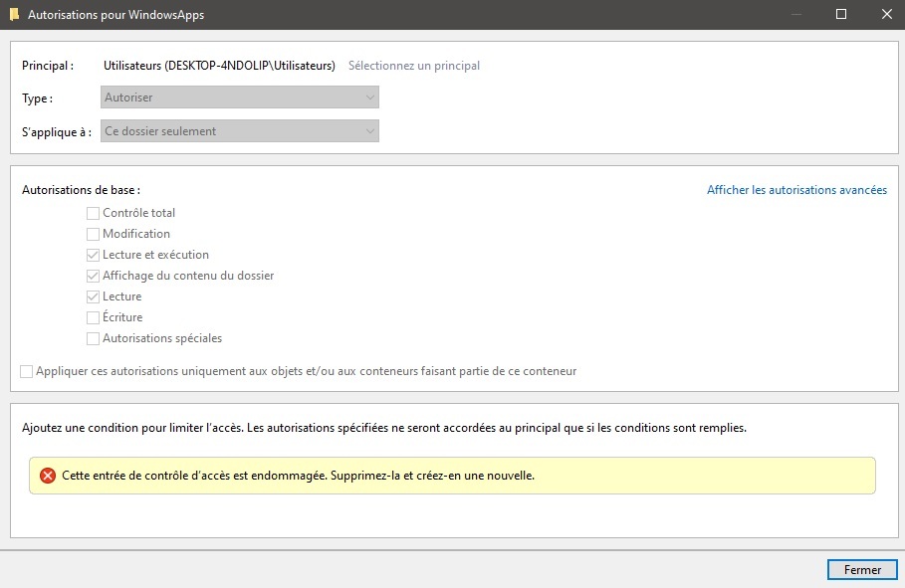Open Afficher les autorisations avancées link

tap(796, 190)
